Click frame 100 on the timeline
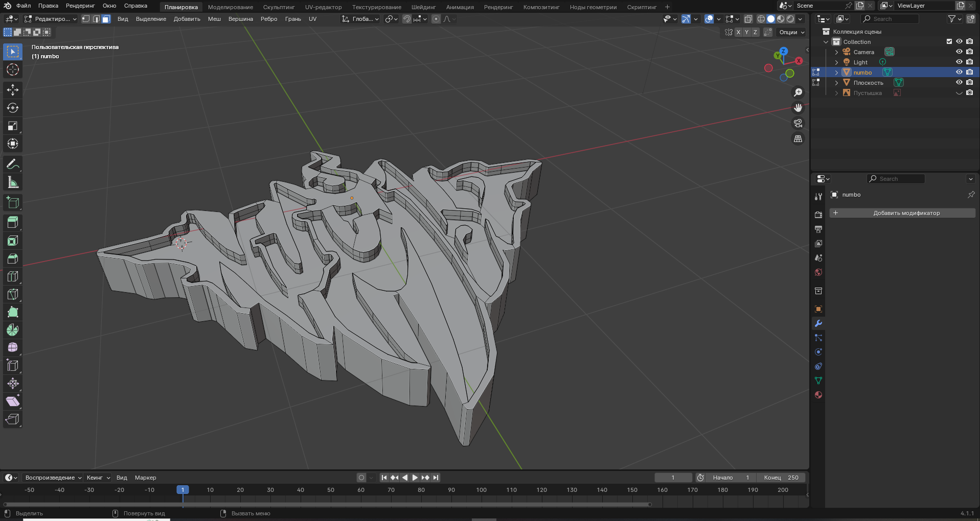Viewport: 980px width, 521px height. [481, 490]
